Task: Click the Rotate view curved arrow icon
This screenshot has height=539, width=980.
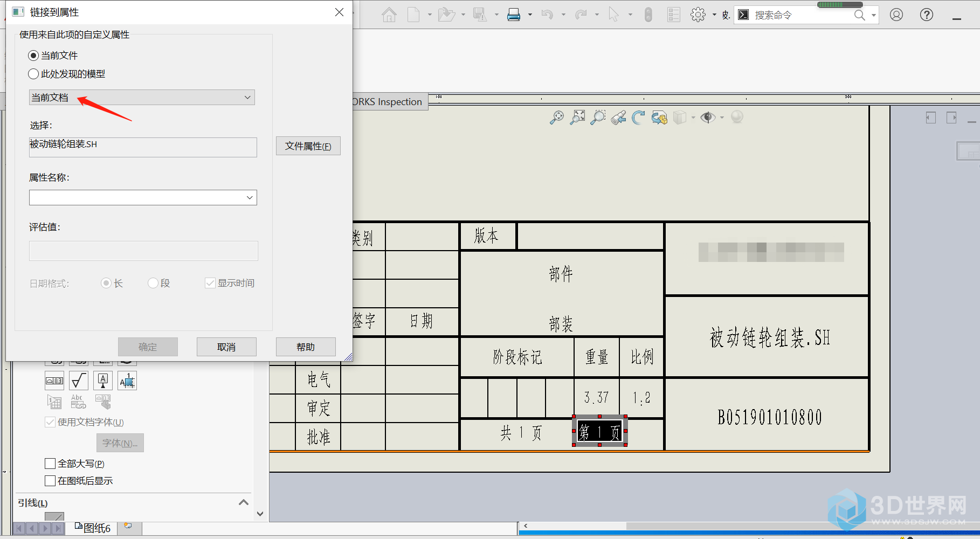Action: coord(638,118)
